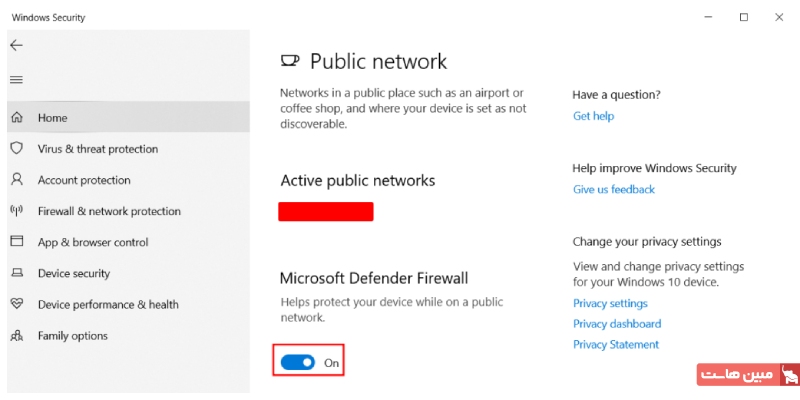The image size is (800, 400).
Task: Select Firewall & network protection menu label
Action: pos(109,211)
